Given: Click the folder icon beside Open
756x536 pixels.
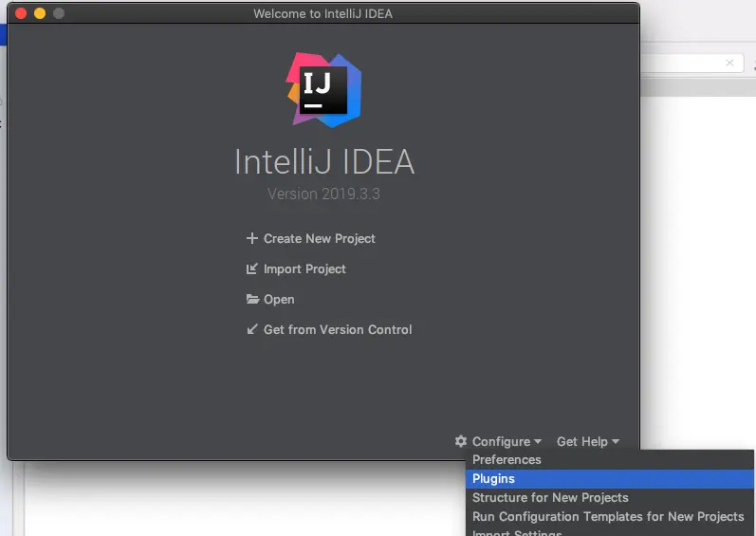Looking at the screenshot, I should (x=252, y=299).
